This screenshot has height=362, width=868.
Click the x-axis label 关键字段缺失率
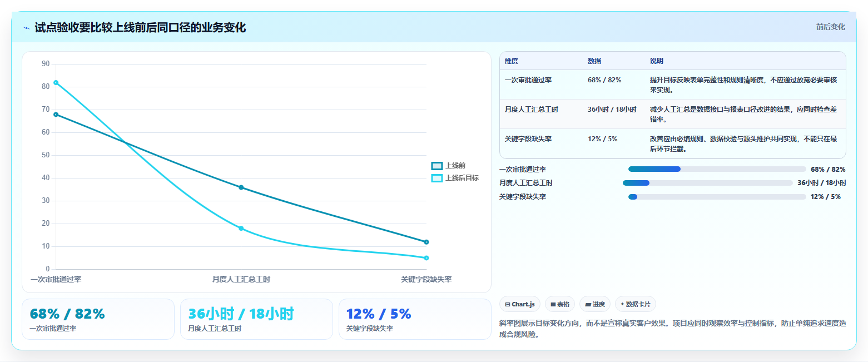pyautogui.click(x=426, y=279)
